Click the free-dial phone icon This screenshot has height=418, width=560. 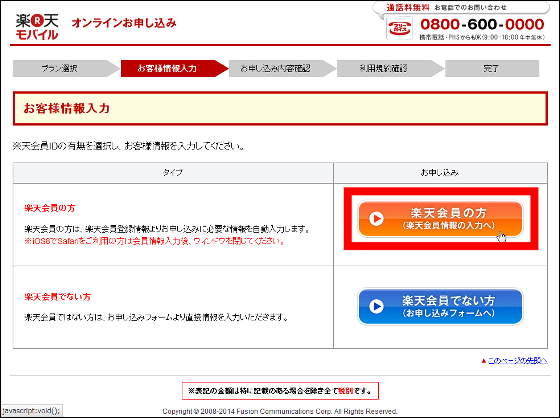pos(400,28)
